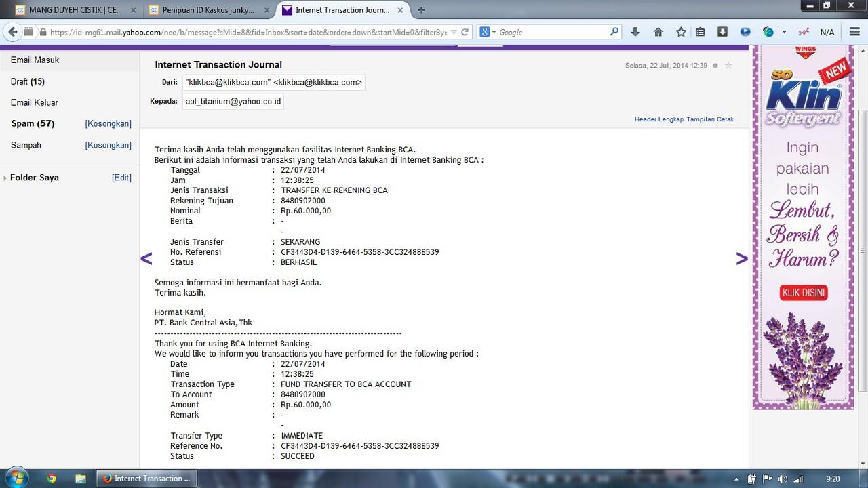Click the volume speaker tray icon
Viewport: 868px width, 488px height.
(783, 479)
